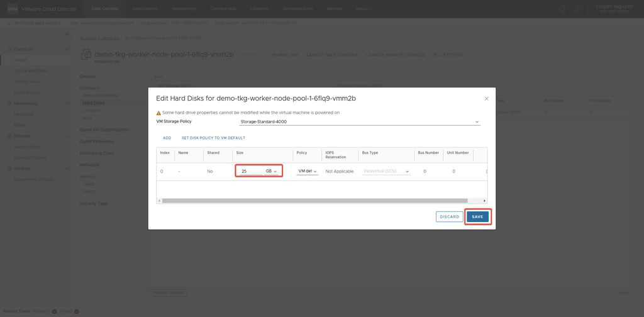Close the Edit Hard Disks dialog

[x=486, y=99]
